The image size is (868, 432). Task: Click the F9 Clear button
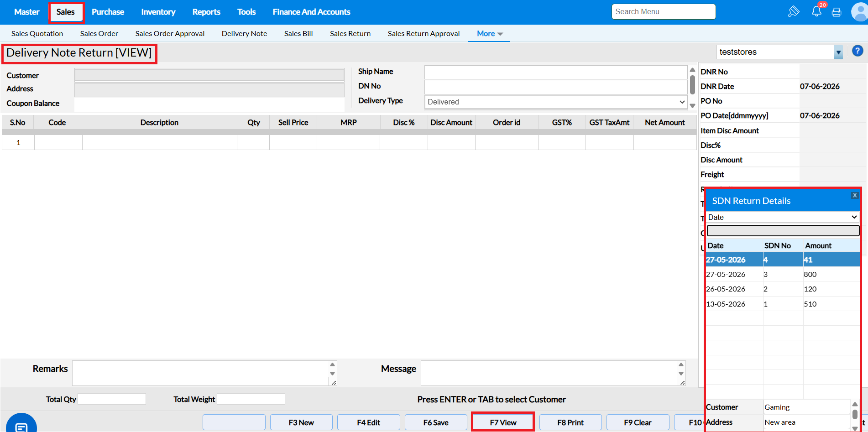pyautogui.click(x=638, y=422)
